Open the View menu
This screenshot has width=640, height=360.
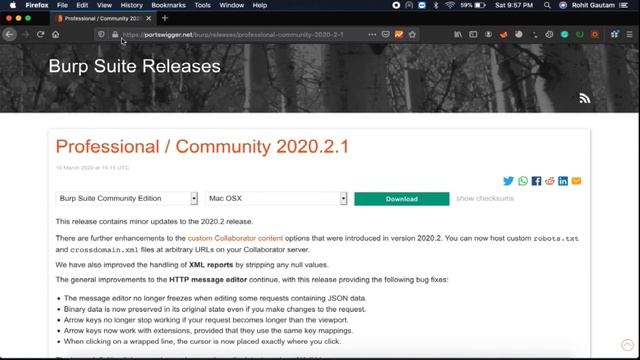click(x=104, y=5)
